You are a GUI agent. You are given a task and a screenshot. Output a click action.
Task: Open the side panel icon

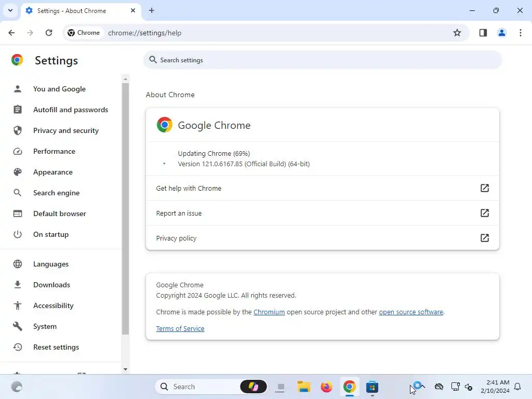pos(483,33)
